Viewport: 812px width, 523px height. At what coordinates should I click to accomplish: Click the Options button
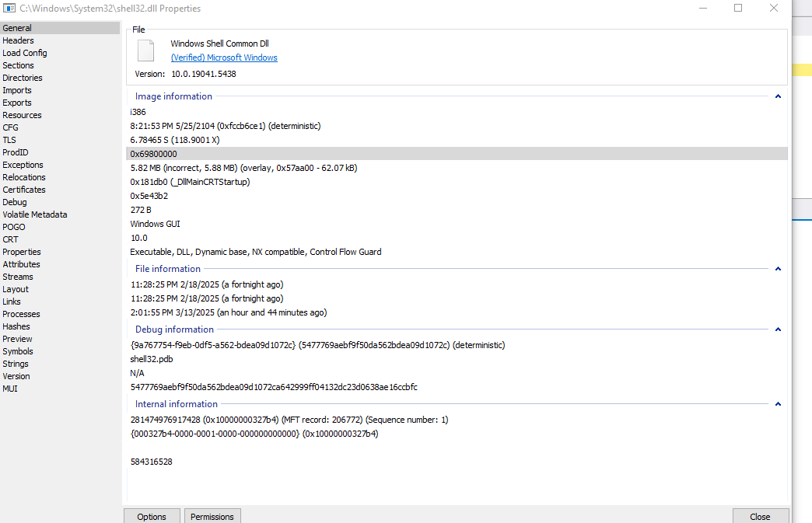pyautogui.click(x=152, y=516)
